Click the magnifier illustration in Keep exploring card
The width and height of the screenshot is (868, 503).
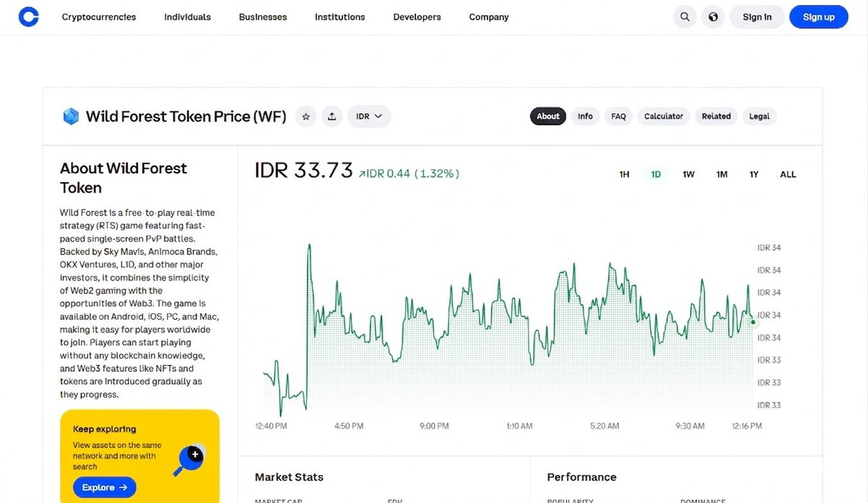tap(190, 460)
